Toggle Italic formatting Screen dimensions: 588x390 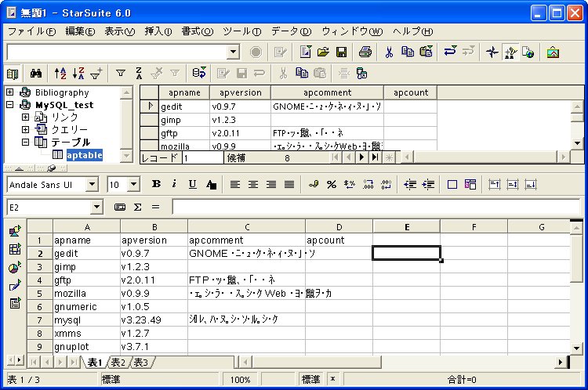(174, 184)
